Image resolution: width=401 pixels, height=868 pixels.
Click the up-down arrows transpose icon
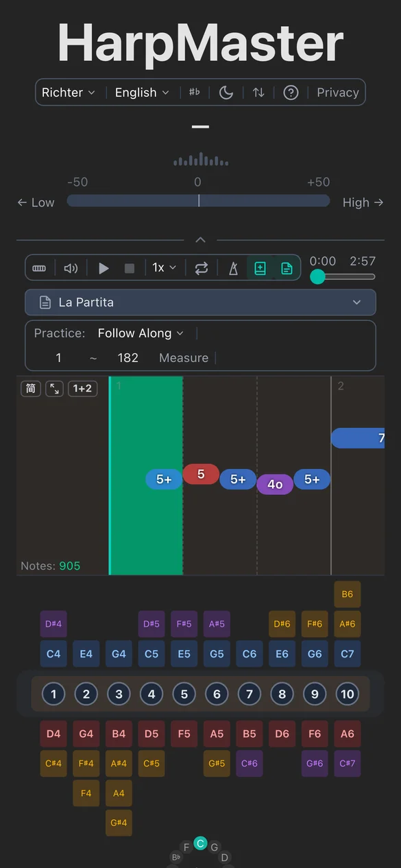258,92
